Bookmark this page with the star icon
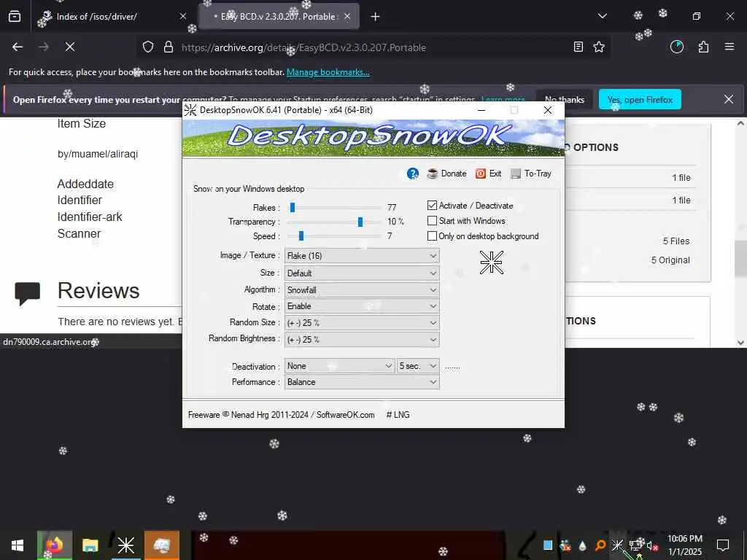Screen dimensions: 747x560 (x=599, y=47)
